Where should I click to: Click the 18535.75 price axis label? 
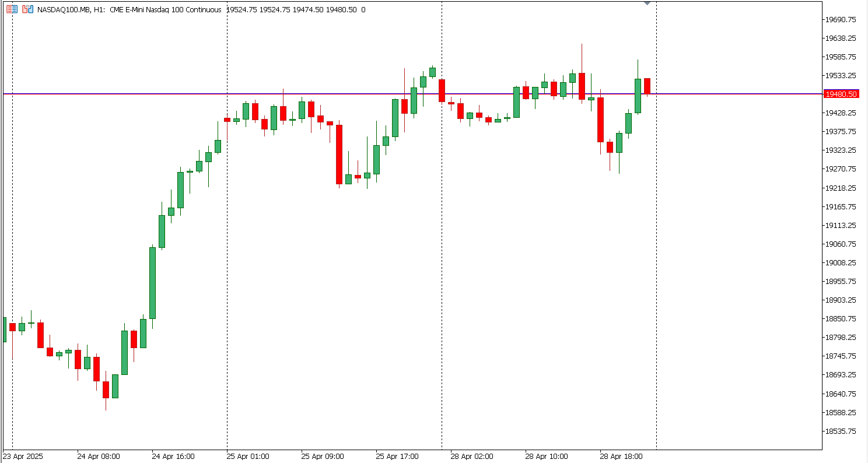[x=841, y=431]
